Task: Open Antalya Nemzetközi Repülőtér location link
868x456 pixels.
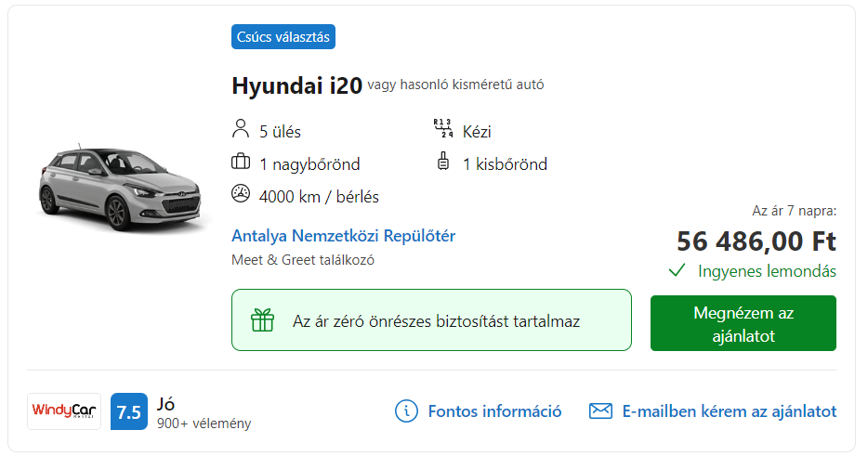Action: coord(343,236)
